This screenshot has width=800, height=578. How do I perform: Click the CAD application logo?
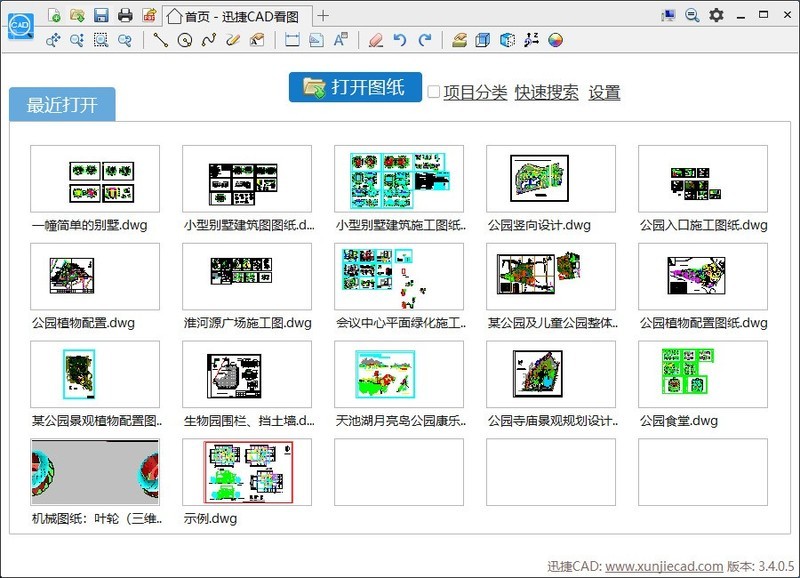[x=21, y=26]
